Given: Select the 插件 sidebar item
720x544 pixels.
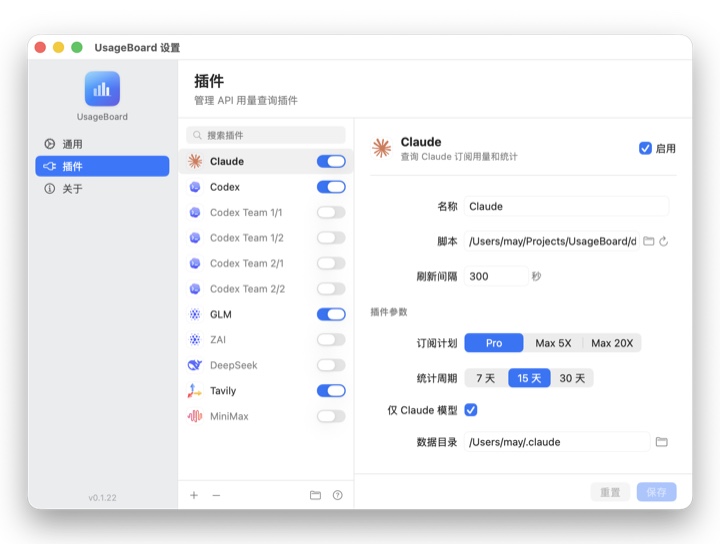Looking at the screenshot, I should point(102,166).
